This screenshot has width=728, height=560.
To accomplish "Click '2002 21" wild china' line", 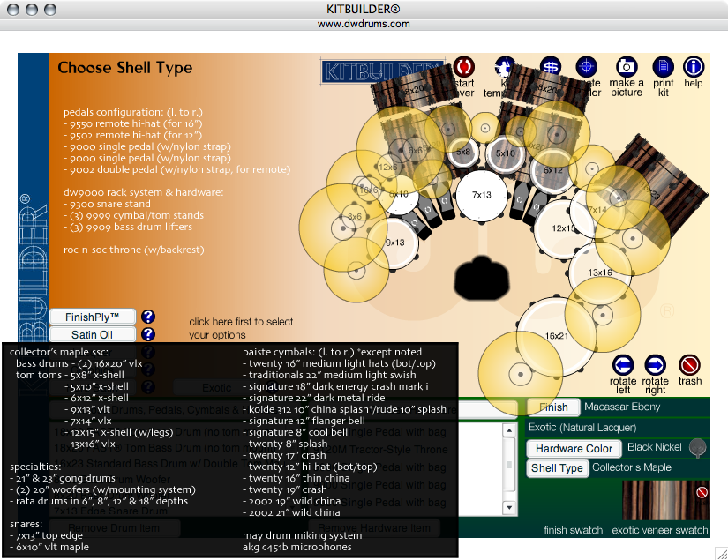I will click(291, 512).
